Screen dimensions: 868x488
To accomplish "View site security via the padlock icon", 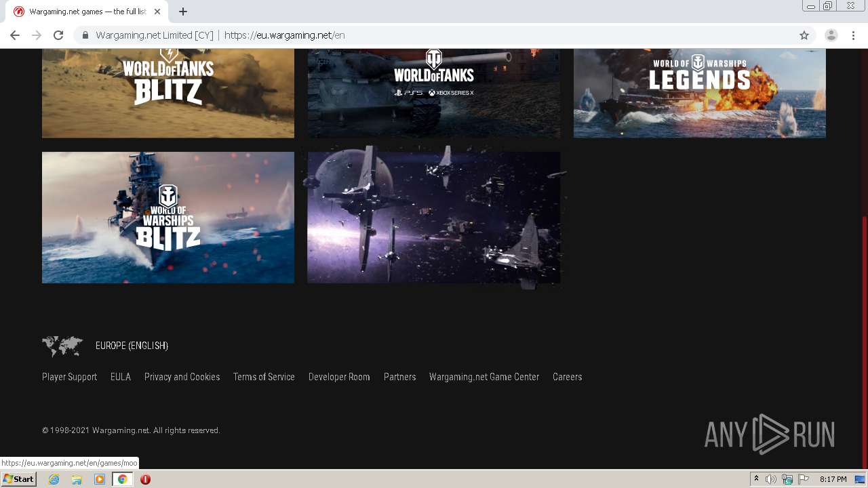I will pyautogui.click(x=85, y=35).
